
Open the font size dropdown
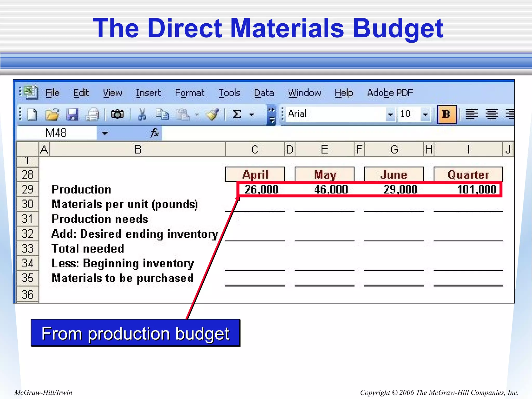[x=425, y=114]
